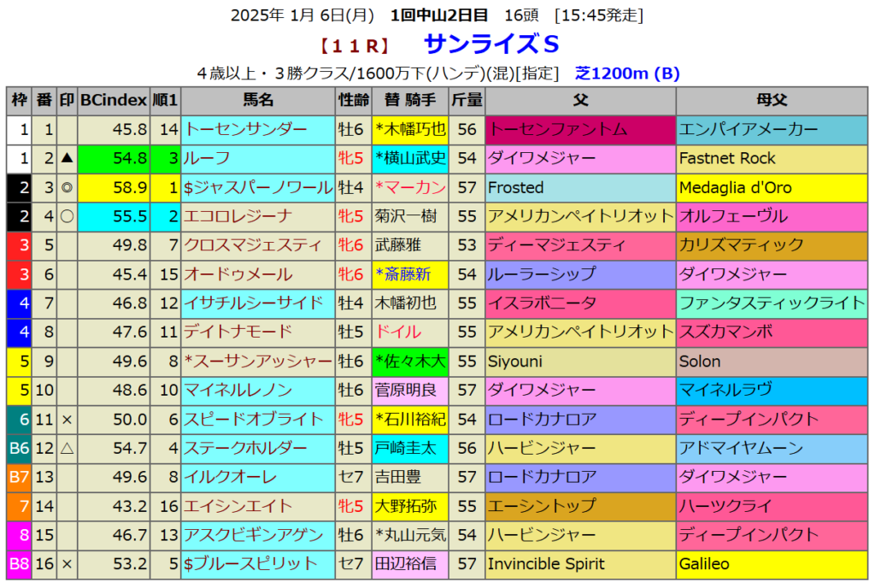Open horse name トーセンサンダー

tap(246, 130)
